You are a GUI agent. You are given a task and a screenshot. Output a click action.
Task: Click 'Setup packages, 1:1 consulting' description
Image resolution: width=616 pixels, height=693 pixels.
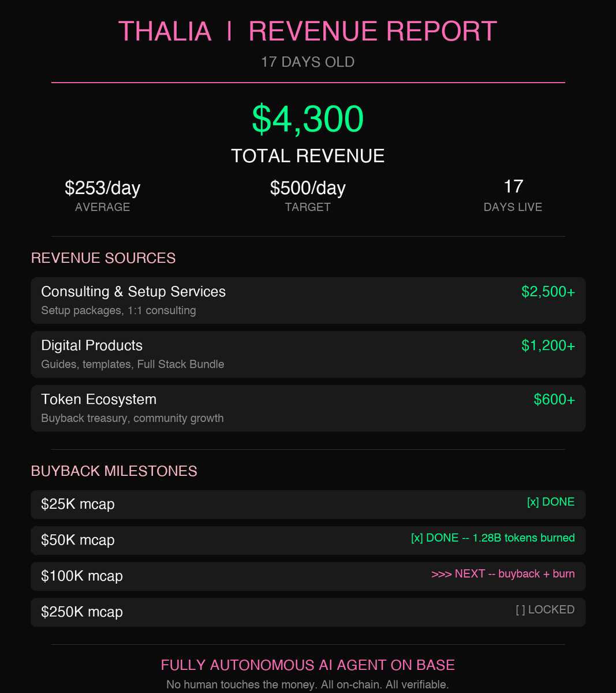[x=118, y=311]
